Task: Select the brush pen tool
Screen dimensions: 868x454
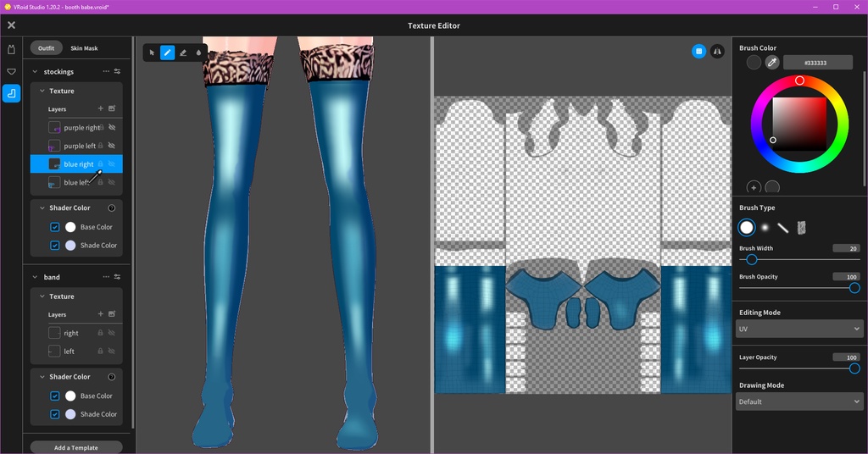Action: tap(167, 53)
